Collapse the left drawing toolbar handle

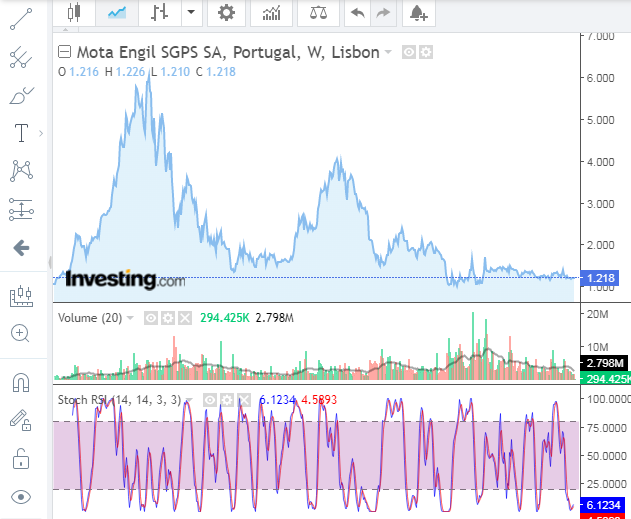tap(50, 262)
